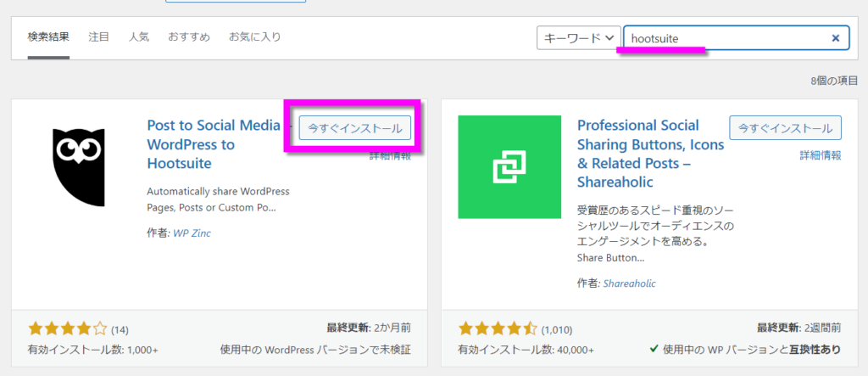Switch to the 人気 tab
This screenshot has width=868, height=376.
click(139, 37)
